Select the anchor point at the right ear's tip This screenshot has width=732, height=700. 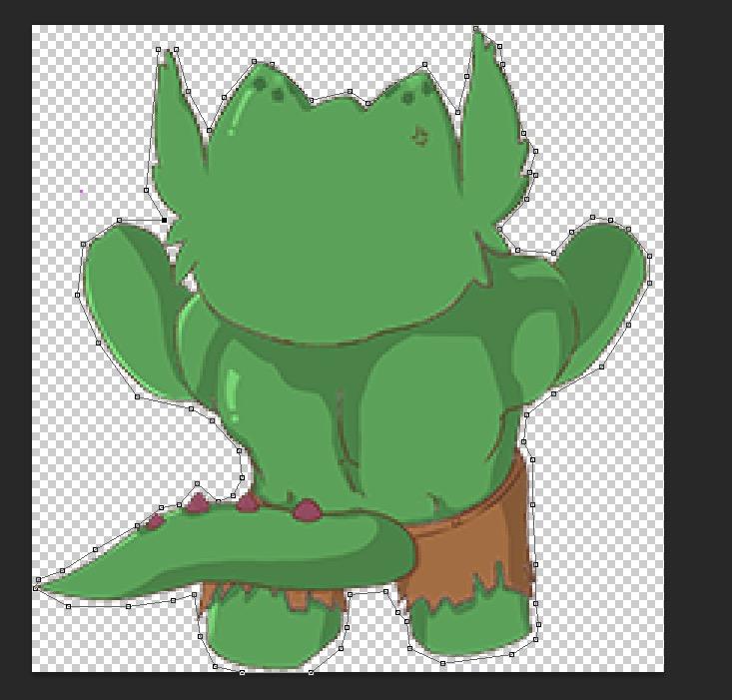(x=475, y=29)
